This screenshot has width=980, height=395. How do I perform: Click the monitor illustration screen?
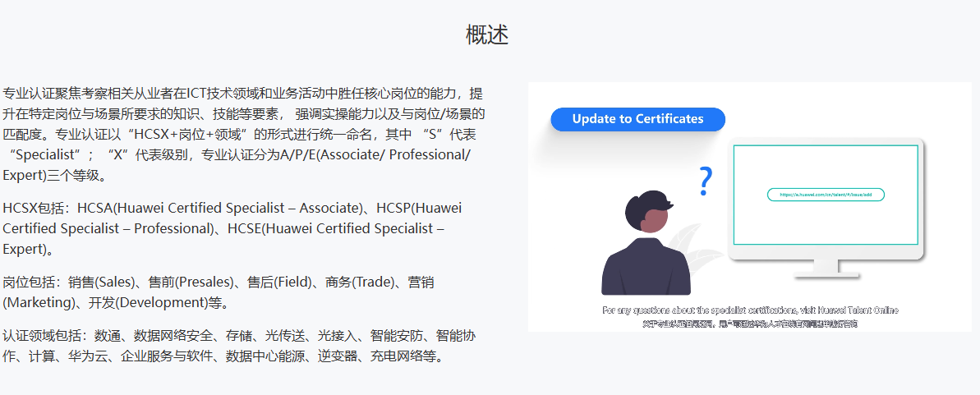826,195
